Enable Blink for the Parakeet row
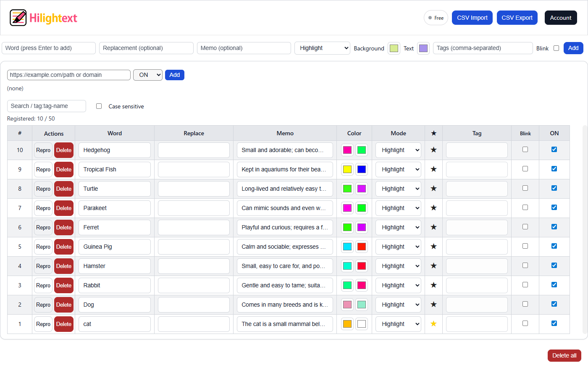The height and width of the screenshot is (368, 588). (x=525, y=208)
